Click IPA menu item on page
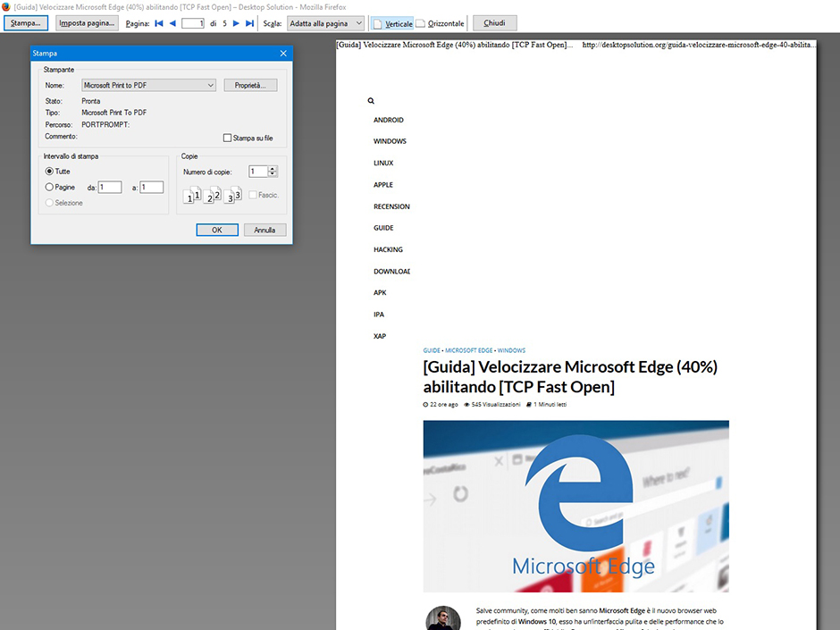Viewport: 840px width, 630px height. click(x=379, y=315)
